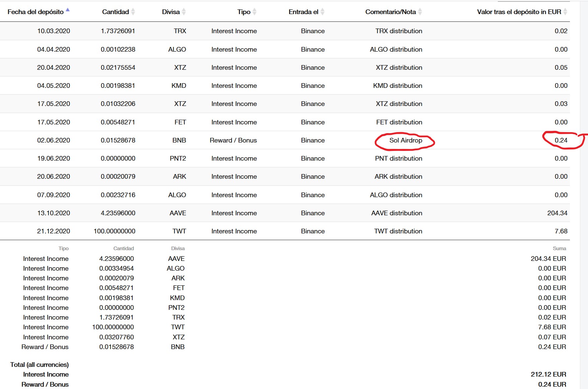Click the 212.12 EUR Interest Income total
This screenshot has height=389, width=588.
pos(548,375)
